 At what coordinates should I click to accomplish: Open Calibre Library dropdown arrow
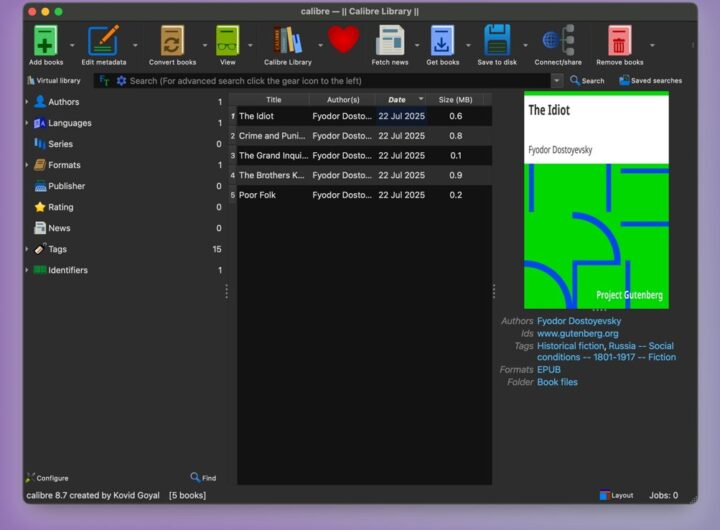321,45
